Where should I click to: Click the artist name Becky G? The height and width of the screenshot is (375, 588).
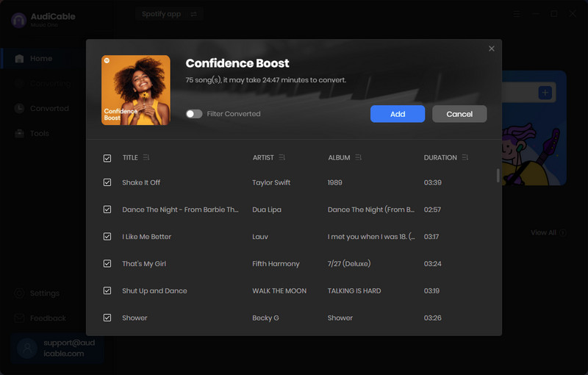pyautogui.click(x=265, y=318)
